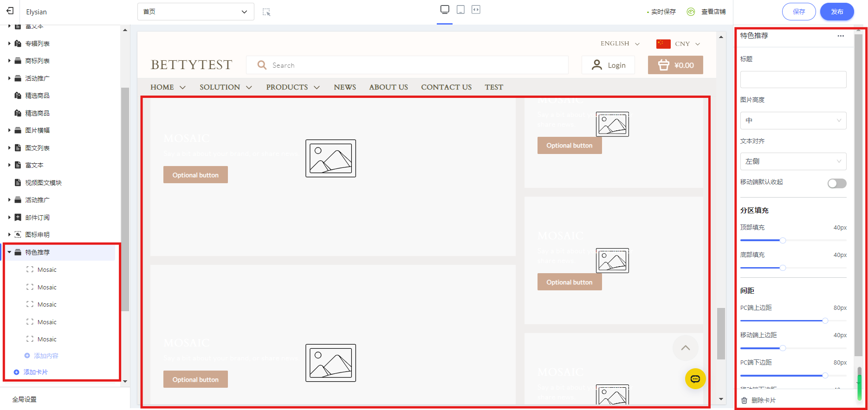Viewport: 868px width, 410px height.
Task: Click the 发布 publish button
Action: pyautogui.click(x=836, y=12)
